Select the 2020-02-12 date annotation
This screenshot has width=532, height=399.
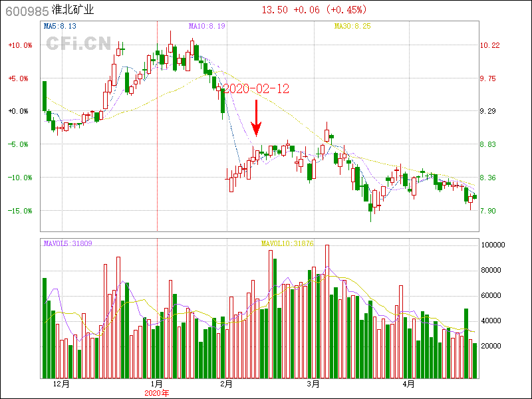tap(256, 88)
